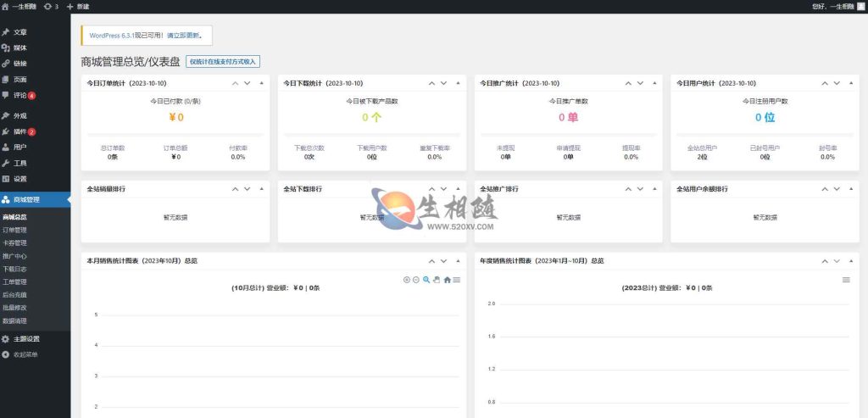
Task: Go to 下载日志 submenu
Action: pyautogui.click(x=14, y=269)
